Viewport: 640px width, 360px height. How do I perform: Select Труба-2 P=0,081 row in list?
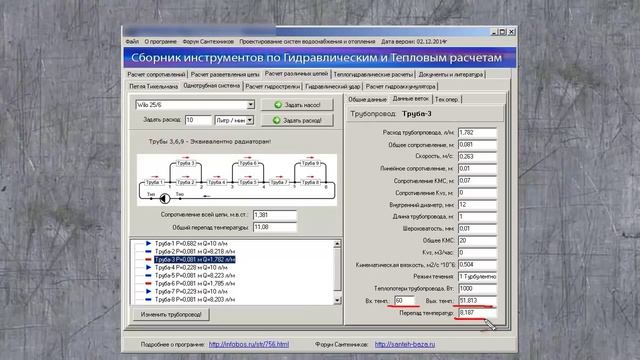195,251
